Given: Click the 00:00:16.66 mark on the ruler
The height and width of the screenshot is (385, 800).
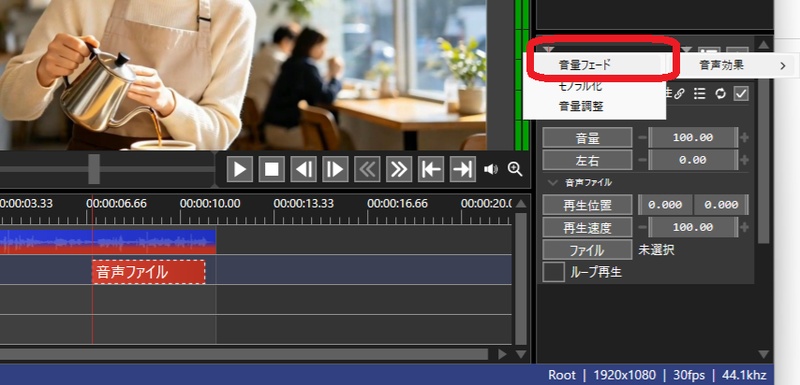Looking at the screenshot, I should pos(397,203).
